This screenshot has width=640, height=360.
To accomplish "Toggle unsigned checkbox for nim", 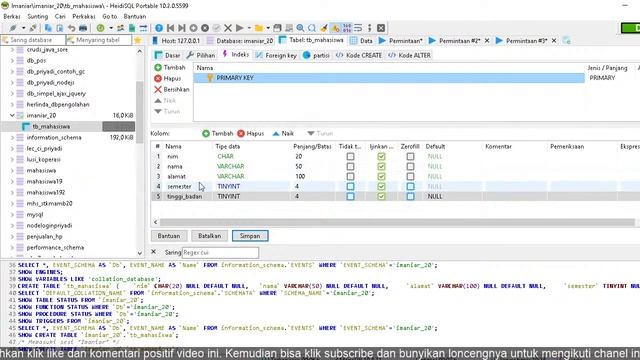I will pyautogui.click(x=350, y=156).
